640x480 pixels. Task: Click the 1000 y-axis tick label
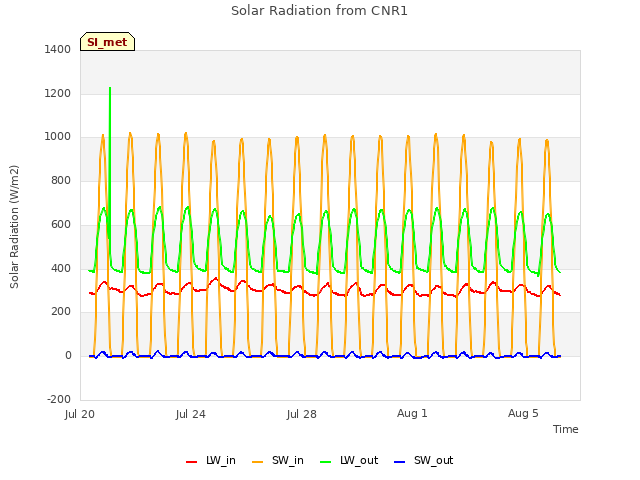(58, 137)
